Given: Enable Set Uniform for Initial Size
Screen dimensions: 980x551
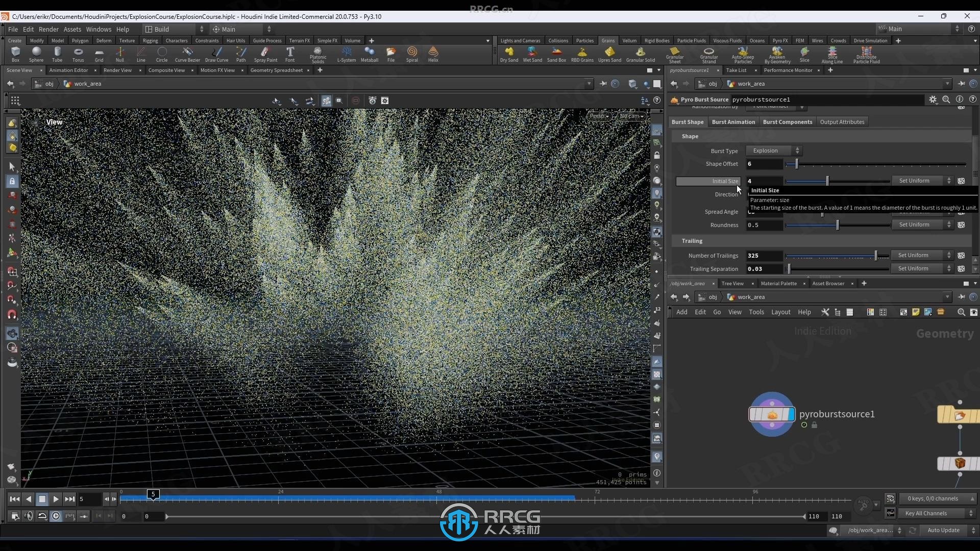Looking at the screenshot, I should click(x=914, y=180).
